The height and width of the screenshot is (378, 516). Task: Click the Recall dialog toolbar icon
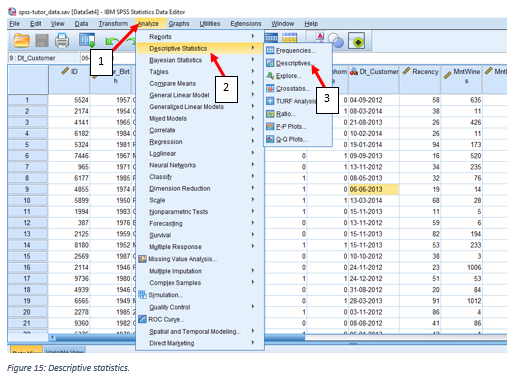point(87,40)
